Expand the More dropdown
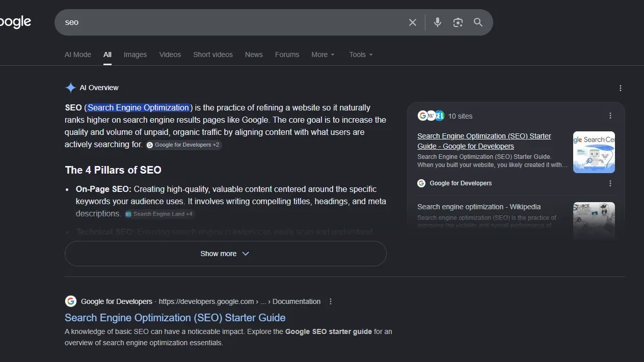Image resolution: width=644 pixels, height=362 pixels. 323,54
